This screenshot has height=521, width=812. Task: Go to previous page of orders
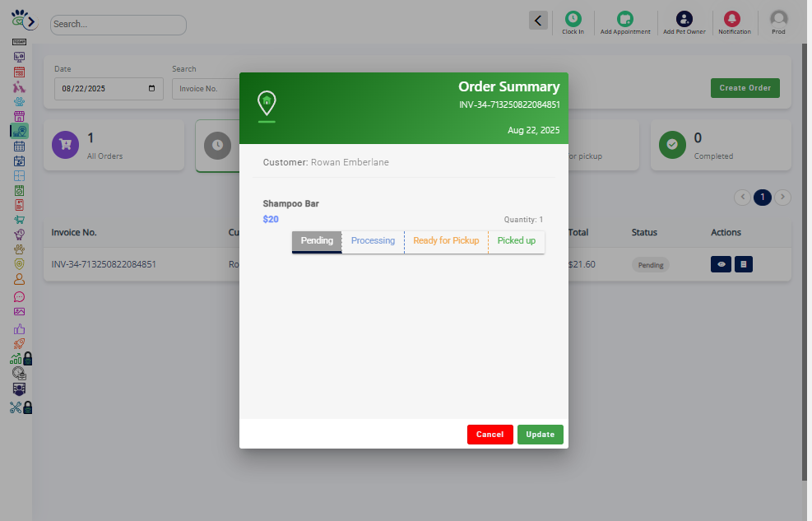[x=742, y=197]
